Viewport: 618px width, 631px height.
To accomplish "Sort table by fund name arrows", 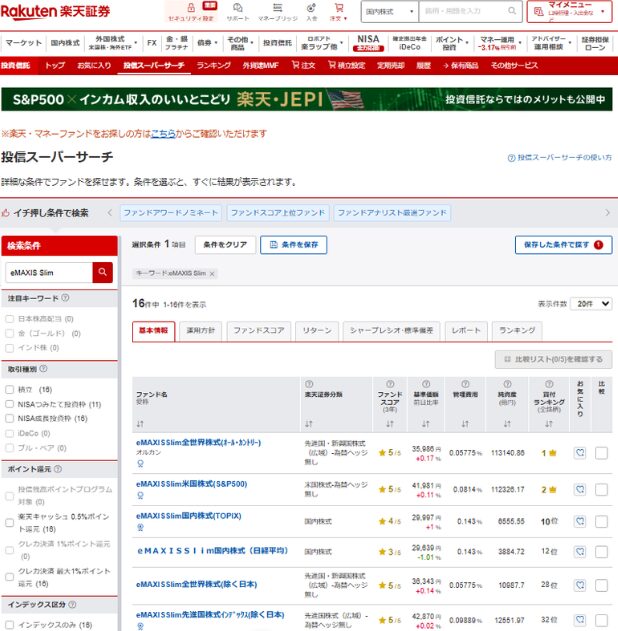I will pyautogui.click(x=140, y=424).
